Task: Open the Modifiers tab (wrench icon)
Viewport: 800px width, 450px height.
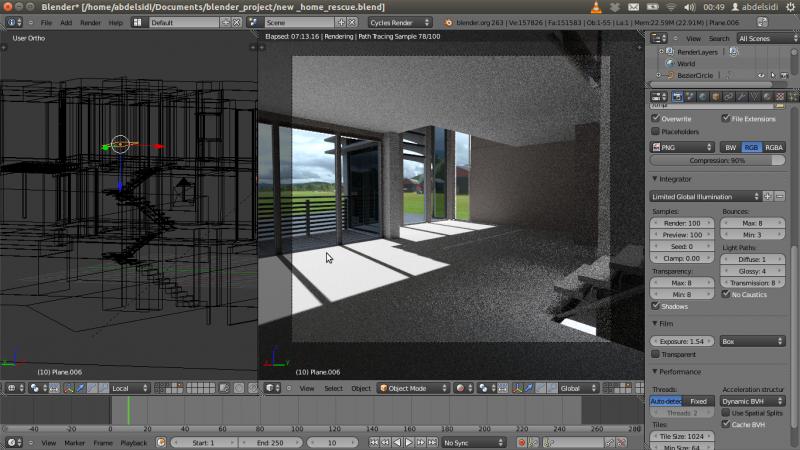Action: click(x=741, y=96)
